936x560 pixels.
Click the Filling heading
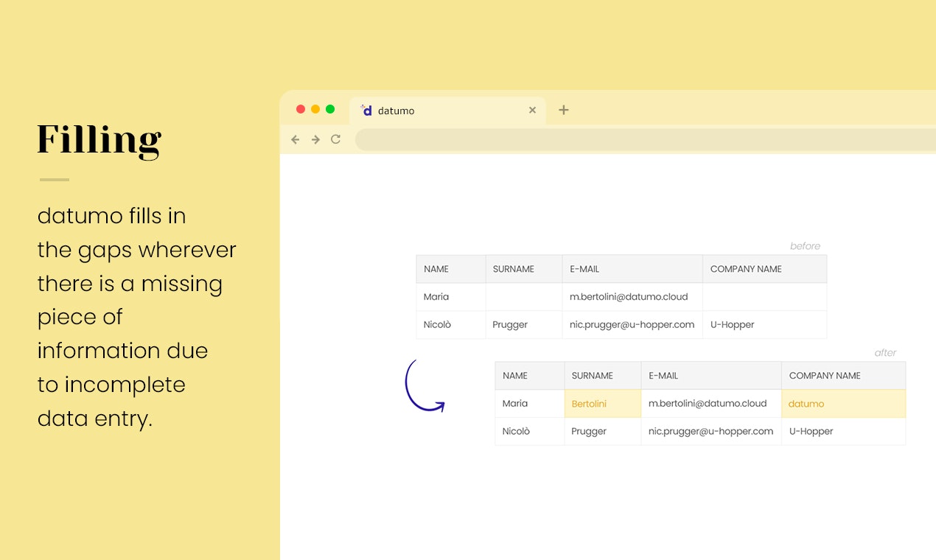click(99, 140)
